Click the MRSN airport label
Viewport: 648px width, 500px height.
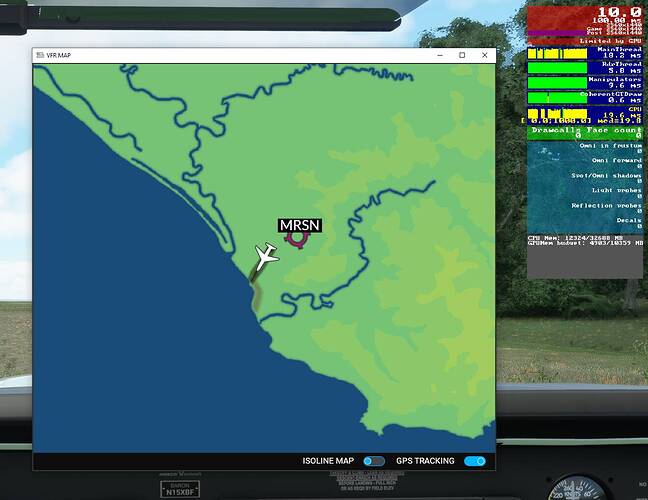click(300, 225)
